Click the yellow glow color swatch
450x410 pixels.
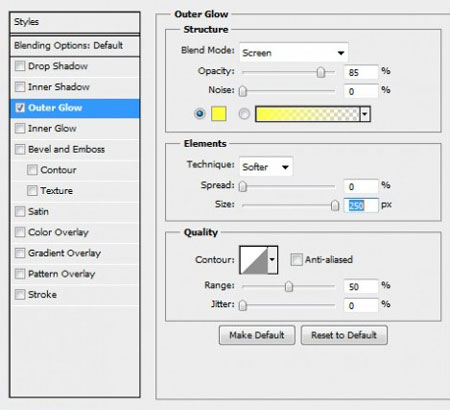pyautogui.click(x=219, y=114)
